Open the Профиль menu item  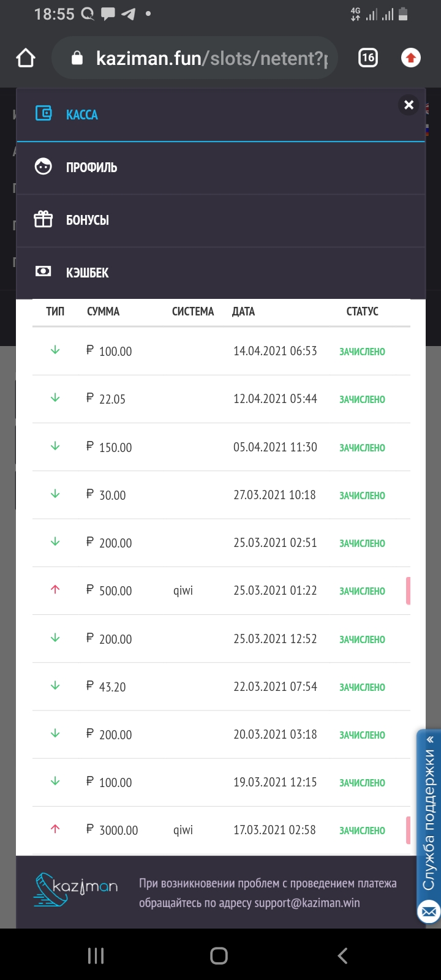(91, 167)
